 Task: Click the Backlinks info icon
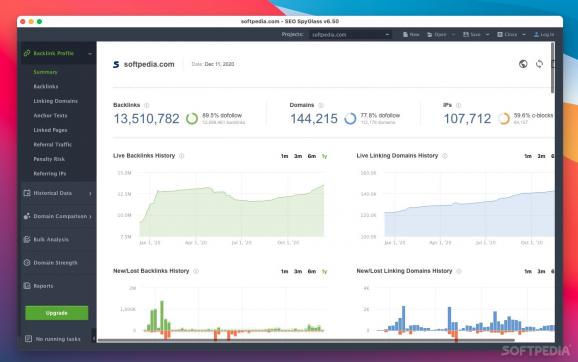point(147,105)
